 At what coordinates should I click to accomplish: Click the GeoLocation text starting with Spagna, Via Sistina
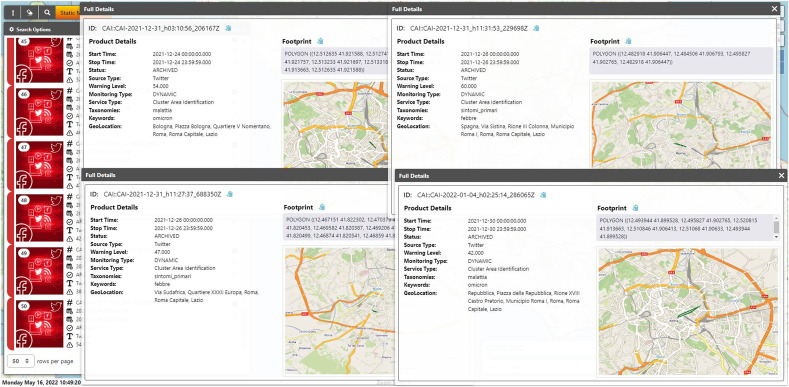[x=517, y=130]
